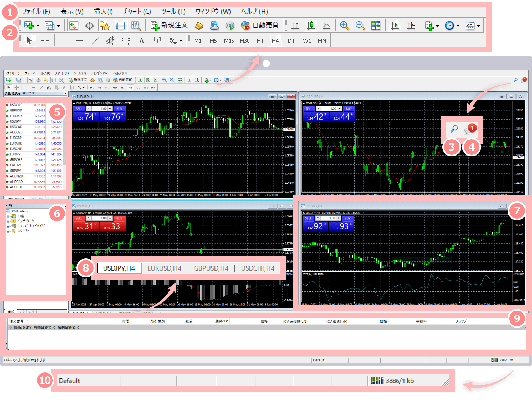This screenshot has width=532, height=403.
Task: Open the チャート (C) menu
Action: tap(137, 11)
